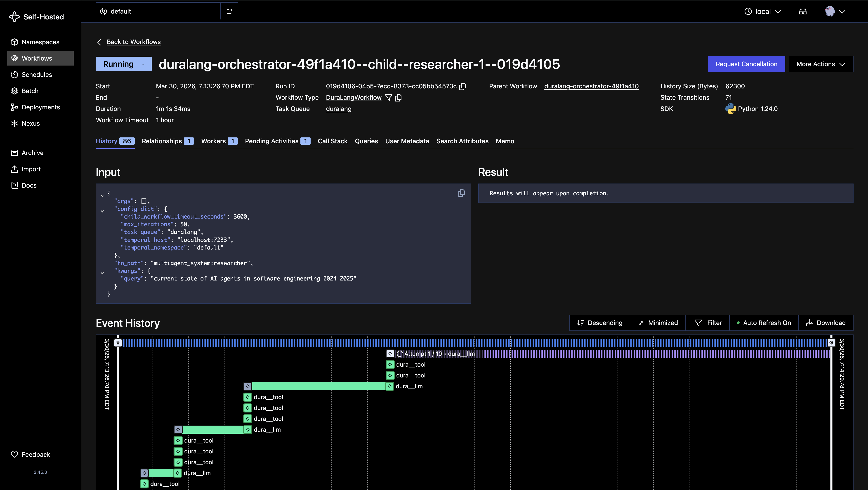Open the local timezone dropdown
The width and height of the screenshot is (868, 490).
762,12
